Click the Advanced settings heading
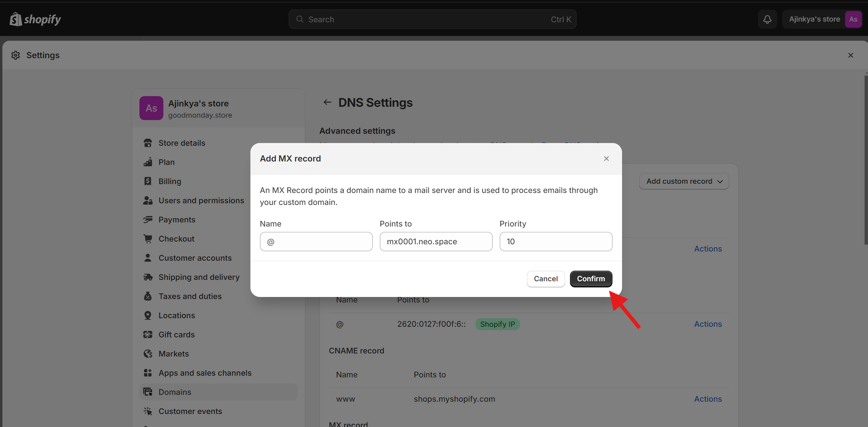The height and width of the screenshot is (427, 868). (357, 131)
